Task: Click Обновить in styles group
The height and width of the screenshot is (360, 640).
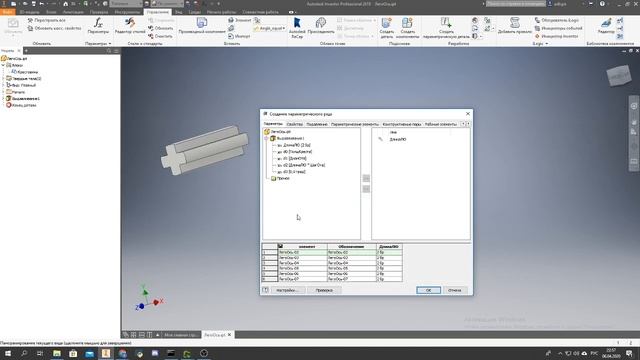Action: pos(160,28)
